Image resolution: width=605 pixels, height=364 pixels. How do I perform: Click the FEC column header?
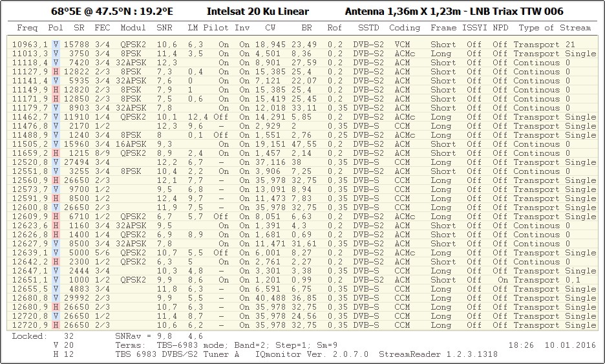tap(102, 28)
